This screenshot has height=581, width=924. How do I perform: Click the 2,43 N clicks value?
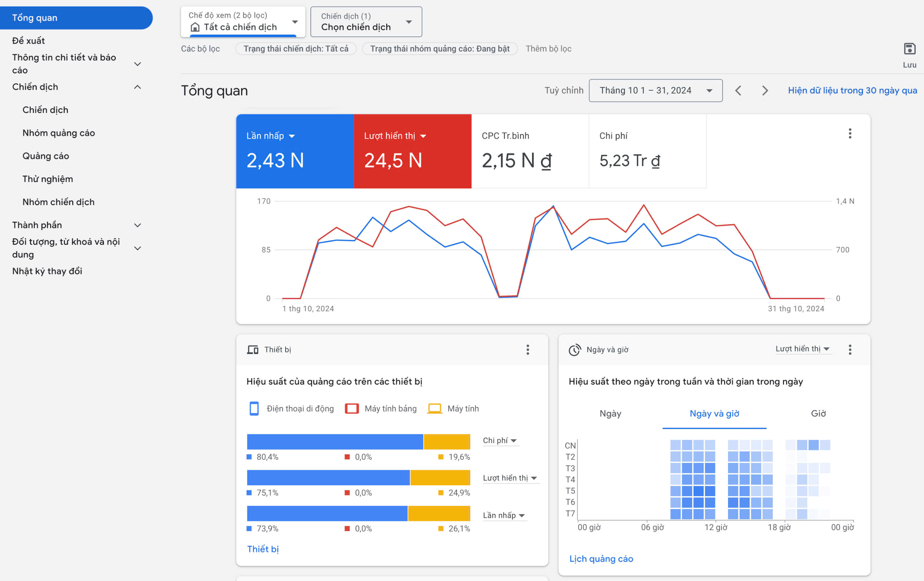click(x=275, y=161)
